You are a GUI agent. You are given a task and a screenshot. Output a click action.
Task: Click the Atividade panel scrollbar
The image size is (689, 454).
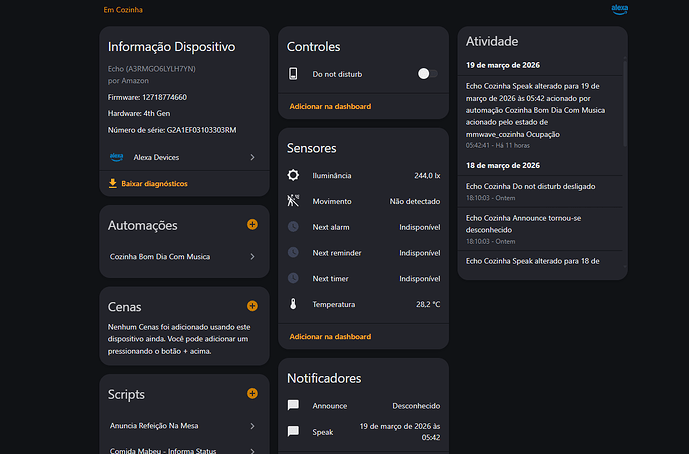pyautogui.click(x=625, y=104)
